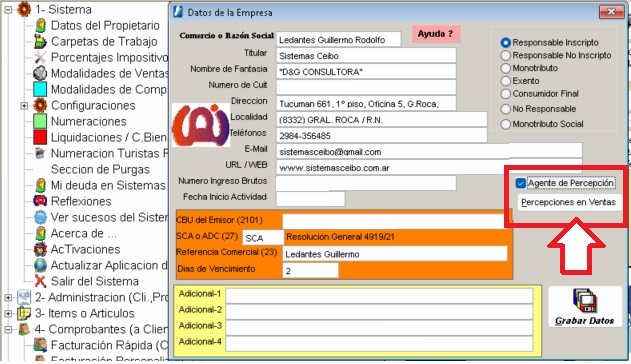
Task: Click the Numero de Cuit field
Action: tap(366, 87)
